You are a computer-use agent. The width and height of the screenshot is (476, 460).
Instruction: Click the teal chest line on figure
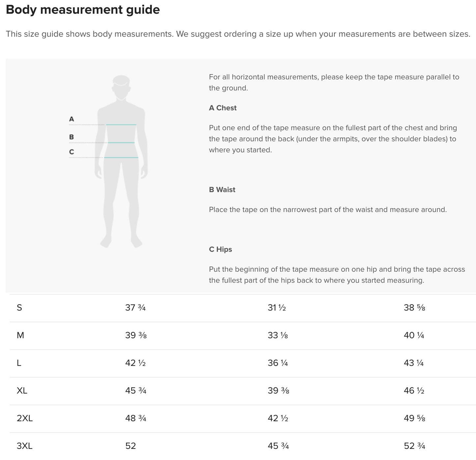click(121, 125)
